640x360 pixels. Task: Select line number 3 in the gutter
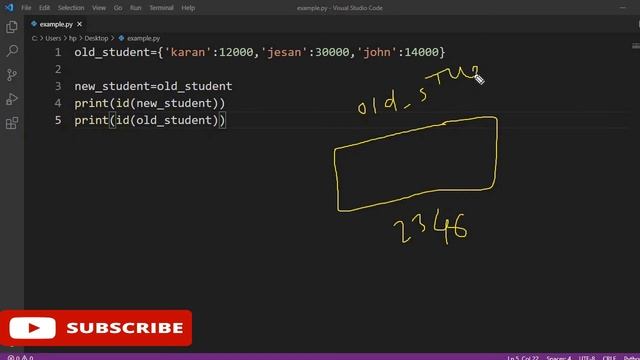pyautogui.click(x=58, y=86)
